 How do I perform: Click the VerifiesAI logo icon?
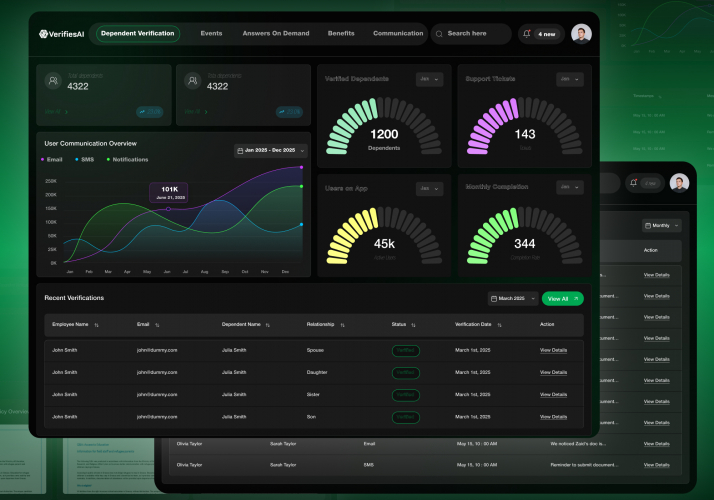pos(43,34)
